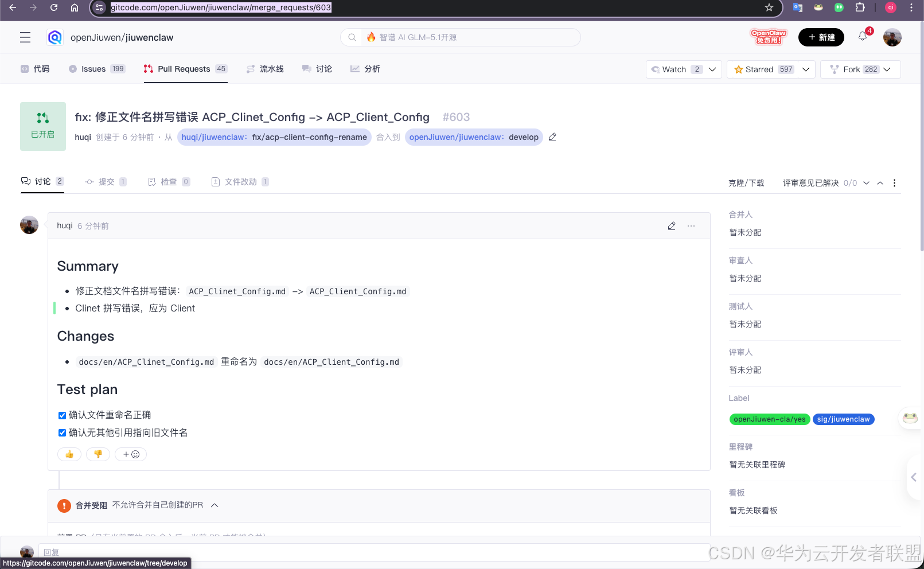The image size is (924, 569).
Task: Click huqi's avatar beside the comment
Action: click(29, 225)
